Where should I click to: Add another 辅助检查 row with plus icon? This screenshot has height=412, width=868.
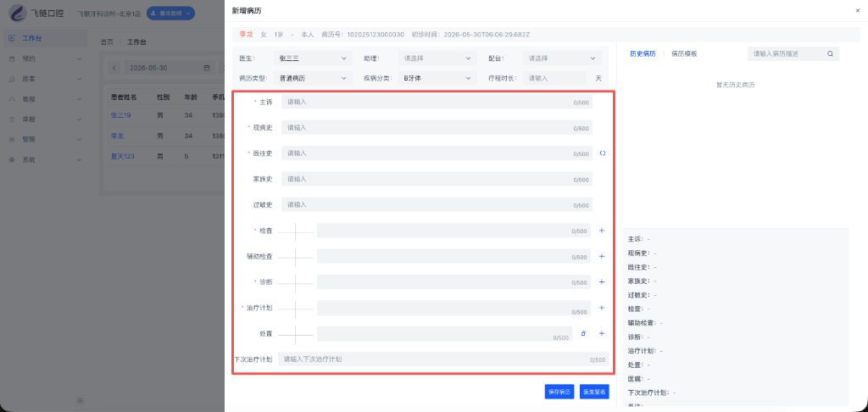(x=602, y=256)
